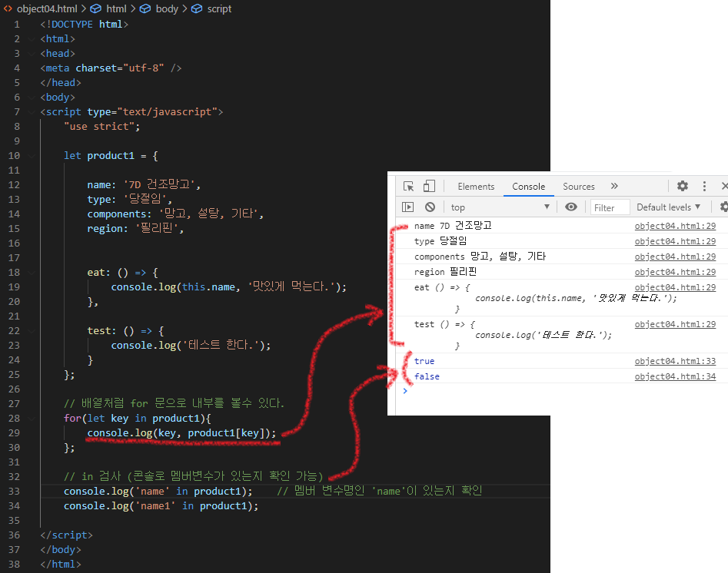Collapse the test function fold at line 22
This screenshot has width=728, height=573.
[31, 331]
